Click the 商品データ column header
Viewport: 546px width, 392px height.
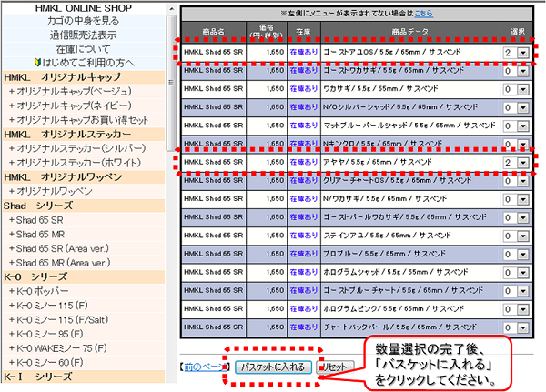pyautogui.click(x=410, y=32)
